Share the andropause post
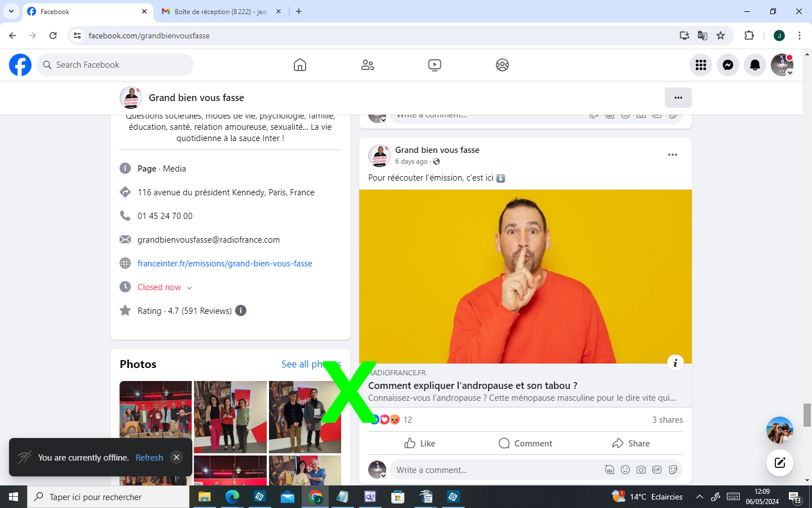The height and width of the screenshot is (508, 812). 630,443
